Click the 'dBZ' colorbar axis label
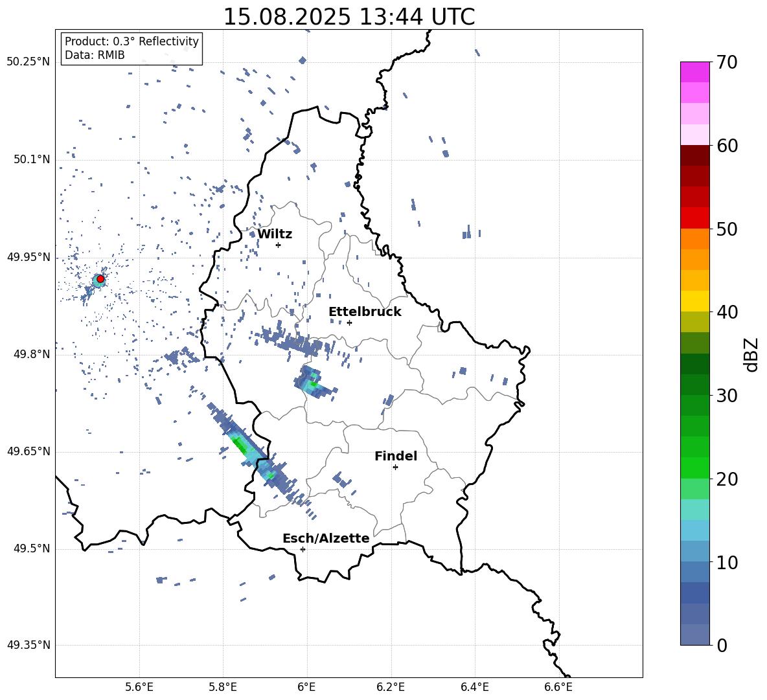 (751, 354)
